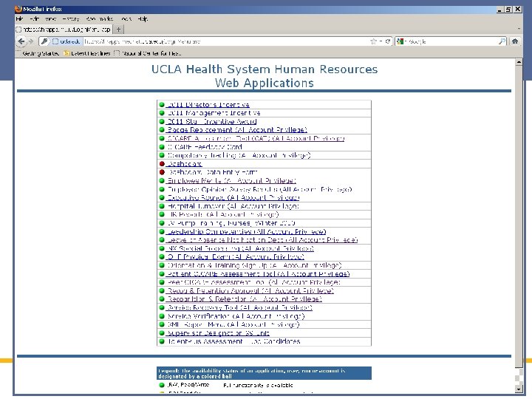532x399 pixels.
Task: Open the 2011 Staff Incentive Award link
Action: tap(211, 121)
